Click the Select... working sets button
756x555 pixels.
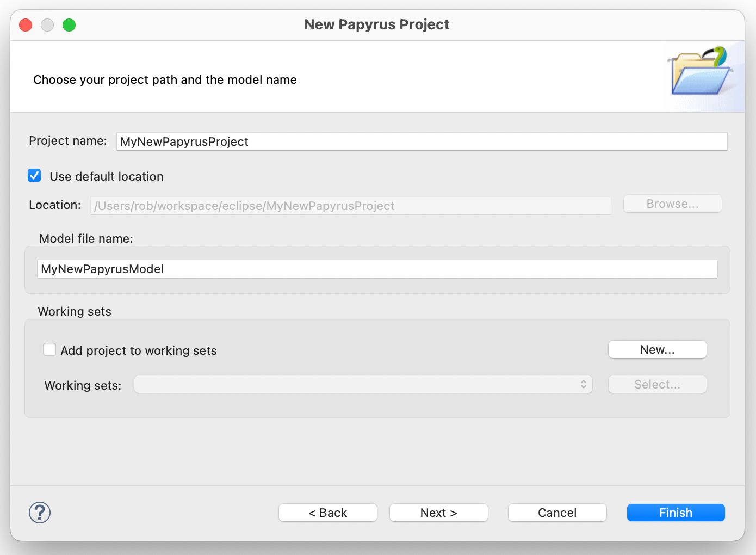pyautogui.click(x=657, y=384)
